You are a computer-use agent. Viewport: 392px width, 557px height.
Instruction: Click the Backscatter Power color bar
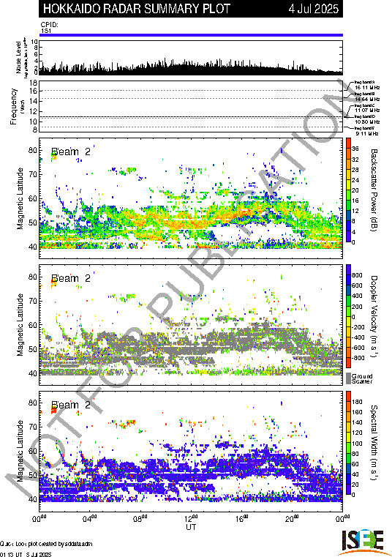click(x=349, y=190)
